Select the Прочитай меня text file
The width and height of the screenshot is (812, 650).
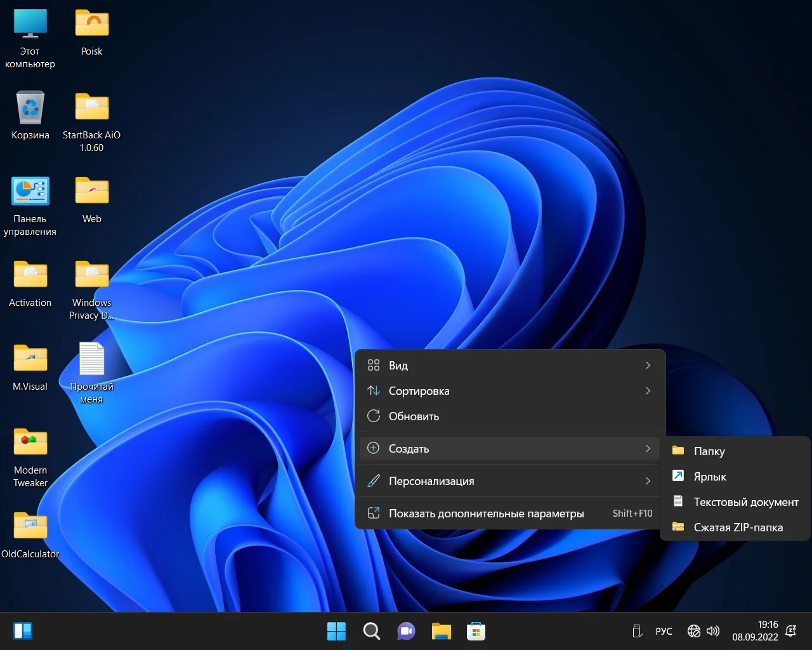[x=91, y=359]
